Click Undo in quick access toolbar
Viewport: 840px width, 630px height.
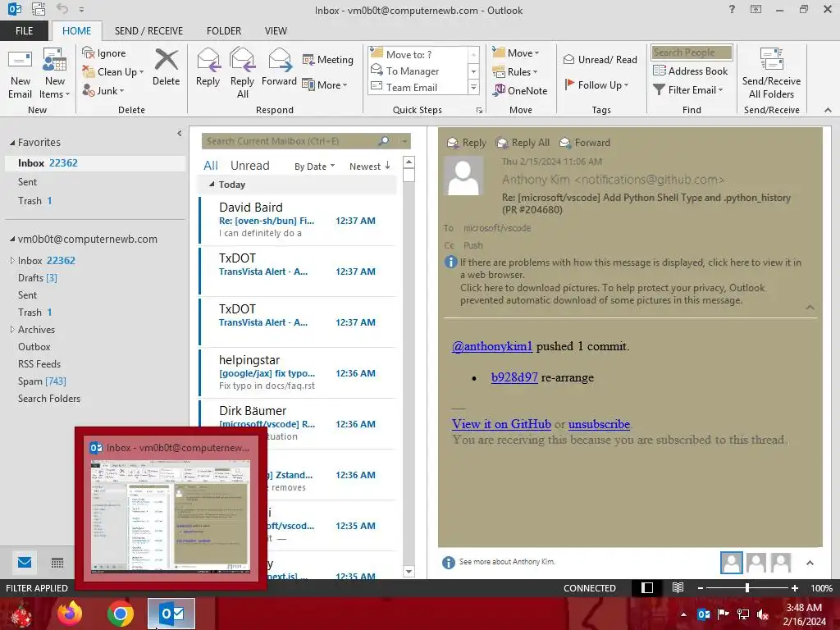tap(62, 9)
